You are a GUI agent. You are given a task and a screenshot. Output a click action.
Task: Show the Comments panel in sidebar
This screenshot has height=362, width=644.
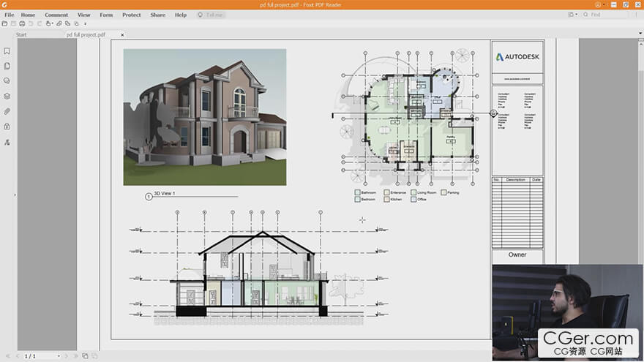pyautogui.click(x=7, y=81)
